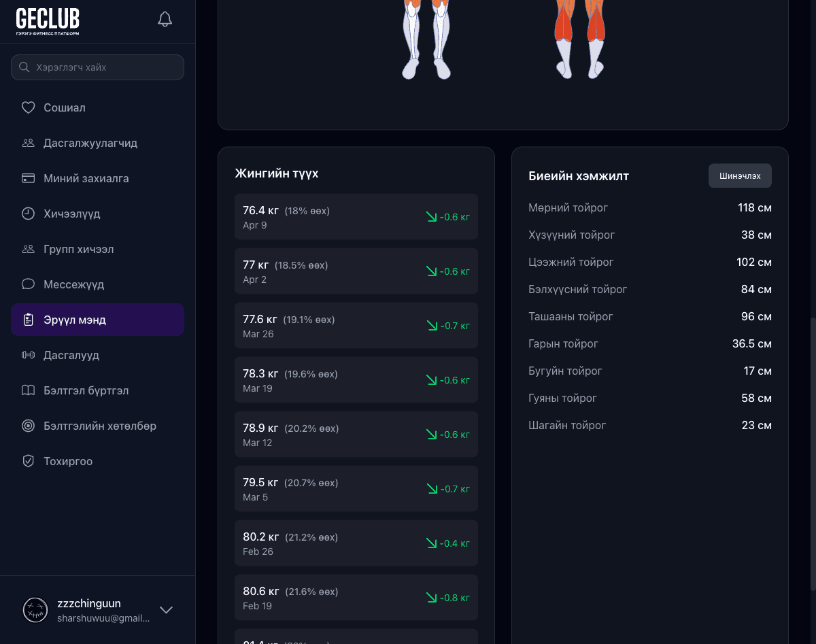Image resolution: width=816 pixels, height=644 pixels.
Task: Select the 76.4 кг Apr 9 weight entry
Action: (x=356, y=217)
